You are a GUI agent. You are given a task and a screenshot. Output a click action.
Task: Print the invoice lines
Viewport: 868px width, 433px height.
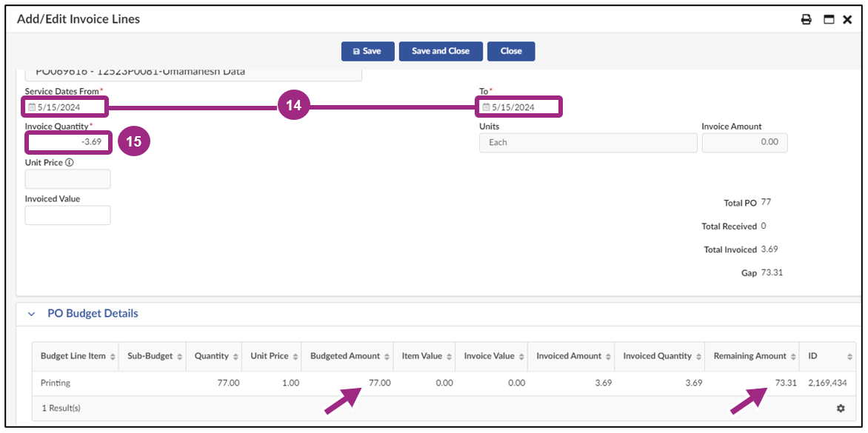pos(807,19)
